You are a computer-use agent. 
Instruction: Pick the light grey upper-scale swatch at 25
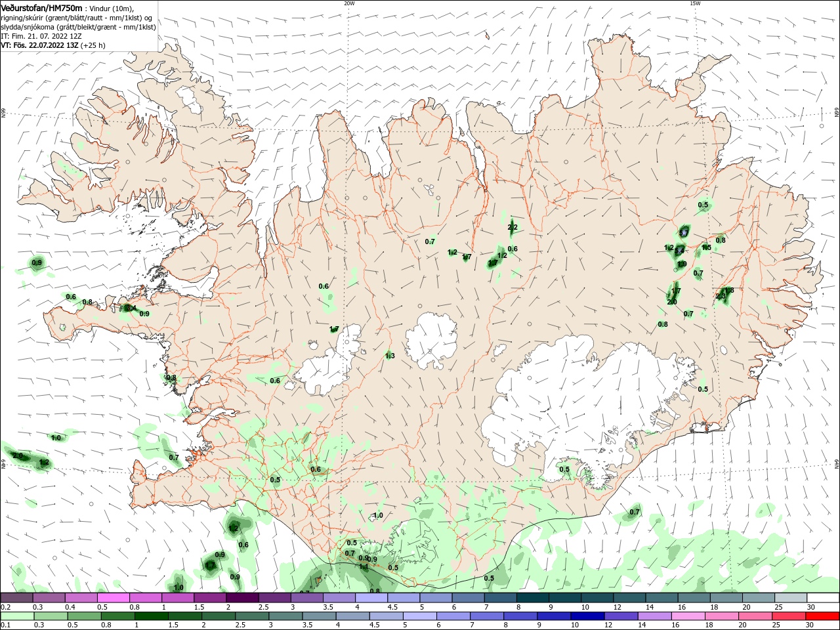pyautogui.click(x=789, y=598)
